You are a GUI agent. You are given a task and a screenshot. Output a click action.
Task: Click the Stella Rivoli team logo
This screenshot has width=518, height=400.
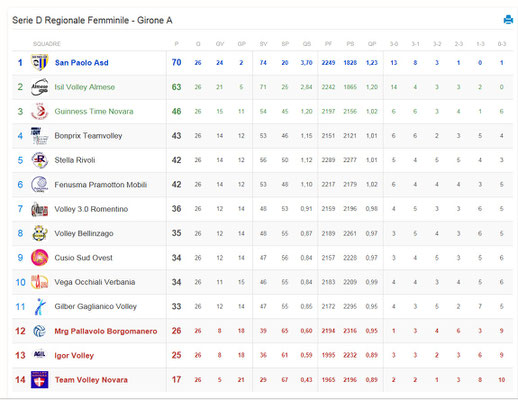(x=39, y=160)
